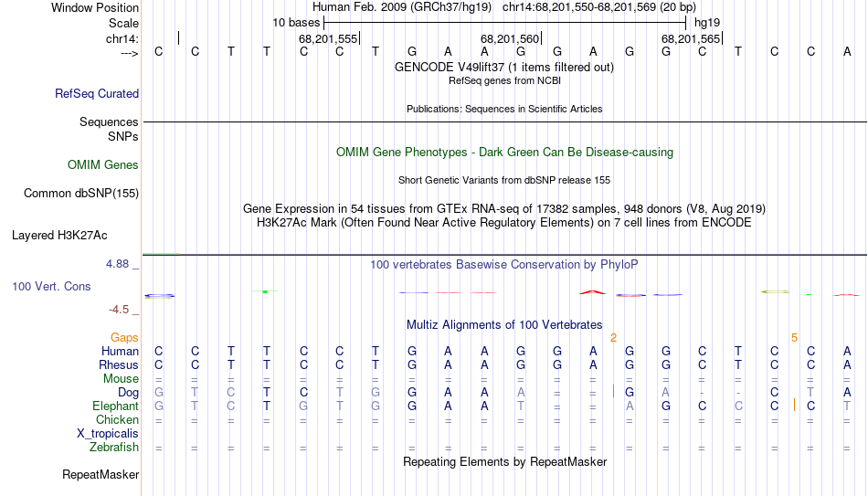Open the OMIM Genes track label
This screenshot has width=868, height=496.
(102, 165)
